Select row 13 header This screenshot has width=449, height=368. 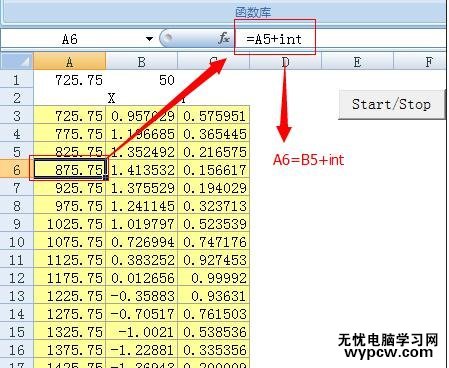pos(17,296)
